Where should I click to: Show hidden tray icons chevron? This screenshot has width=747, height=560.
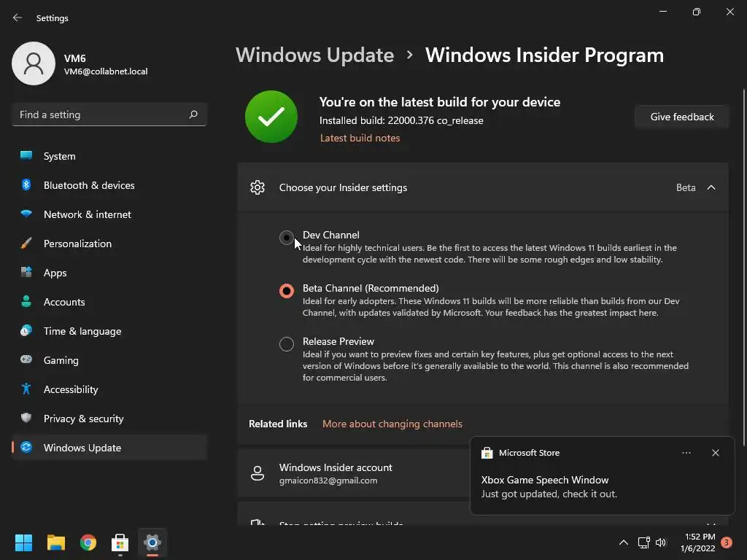(624, 542)
